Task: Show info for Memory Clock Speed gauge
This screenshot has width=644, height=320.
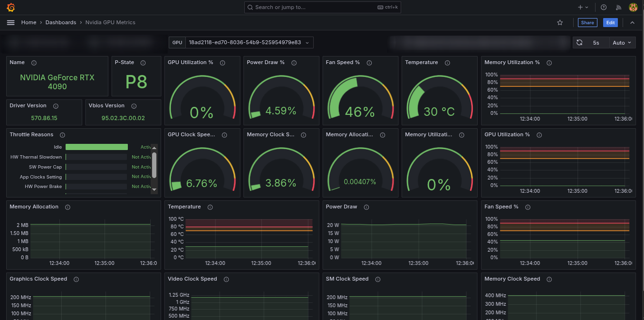Action: point(303,135)
